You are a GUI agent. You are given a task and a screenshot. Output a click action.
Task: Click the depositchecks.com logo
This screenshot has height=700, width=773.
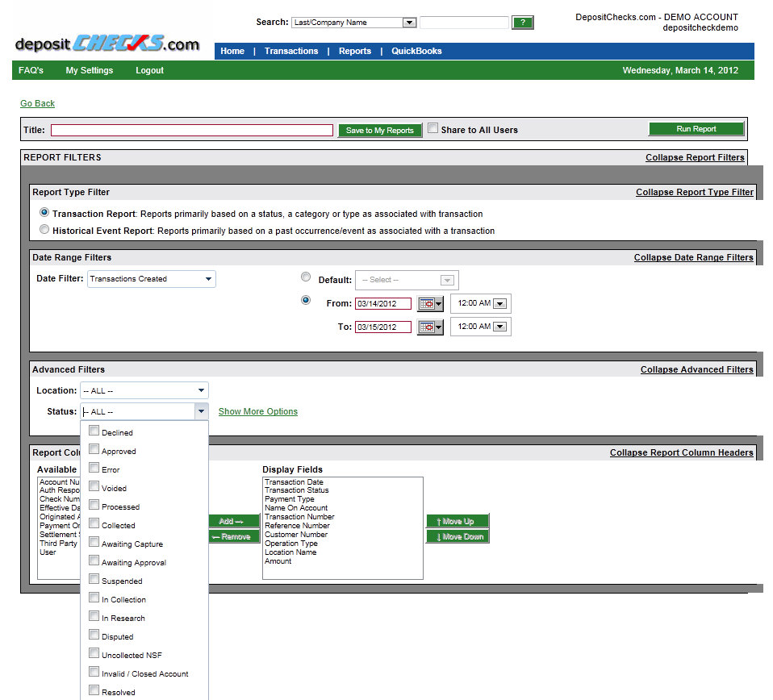[107, 44]
